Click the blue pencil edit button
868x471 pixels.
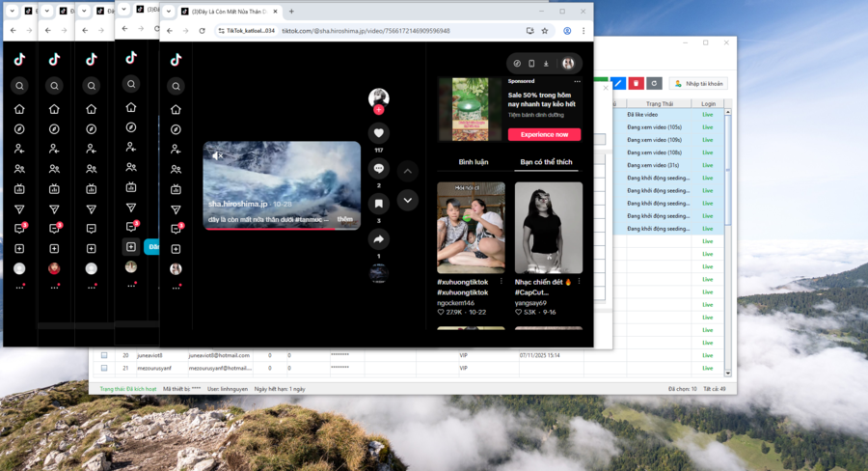coord(618,84)
